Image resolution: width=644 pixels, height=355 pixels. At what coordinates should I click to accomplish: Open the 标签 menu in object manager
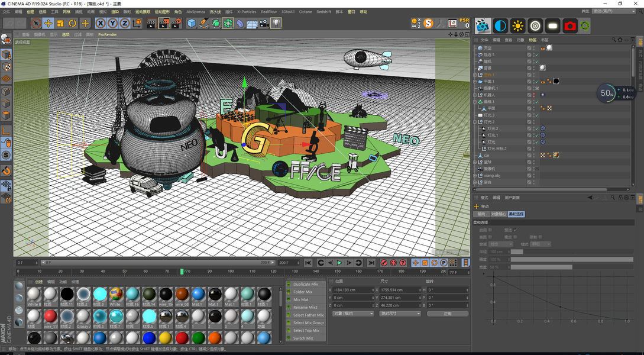pyautogui.click(x=532, y=40)
